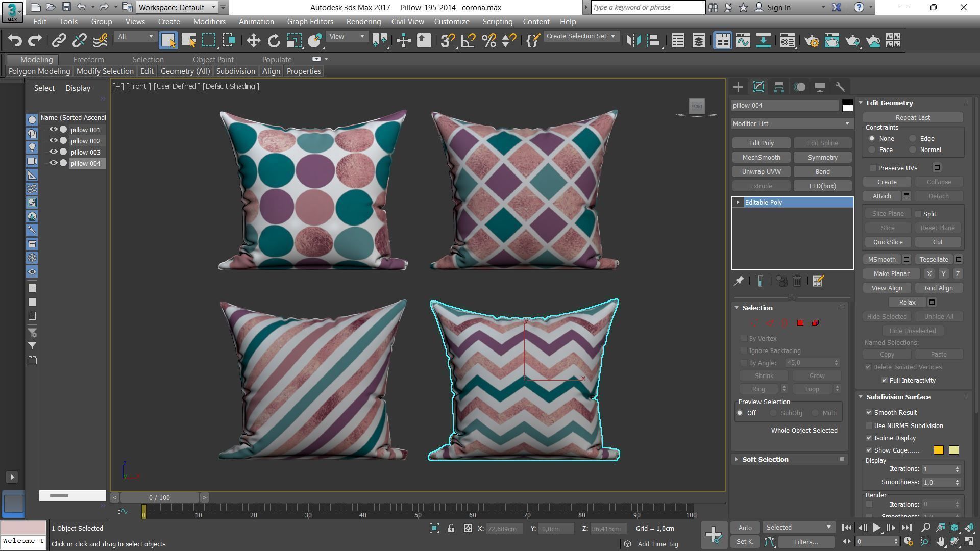
Task: Select the Move transform tool
Action: (254, 41)
